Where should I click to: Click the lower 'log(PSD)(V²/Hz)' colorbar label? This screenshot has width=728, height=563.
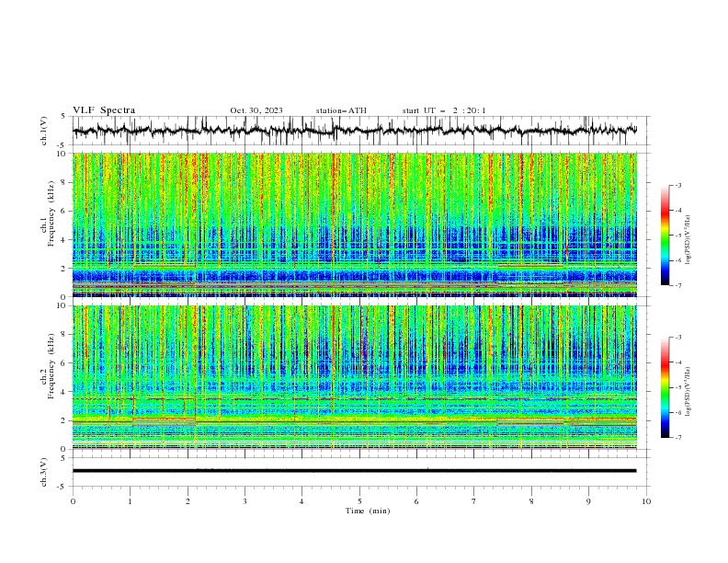click(x=688, y=392)
